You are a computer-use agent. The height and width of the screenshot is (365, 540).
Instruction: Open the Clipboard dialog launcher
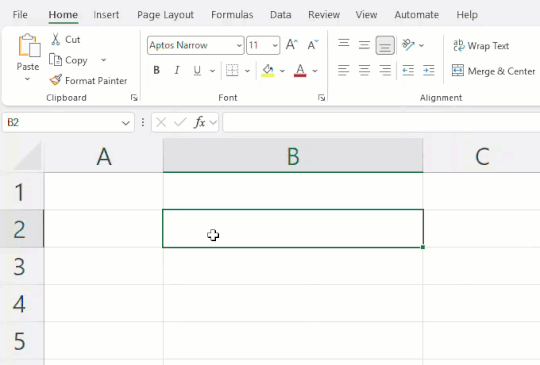click(134, 98)
